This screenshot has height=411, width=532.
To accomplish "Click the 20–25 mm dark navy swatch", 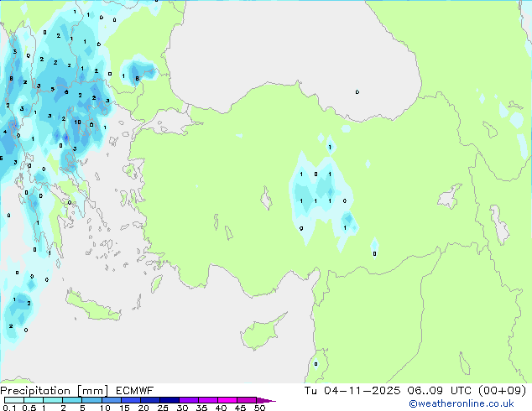I will click(153, 400).
